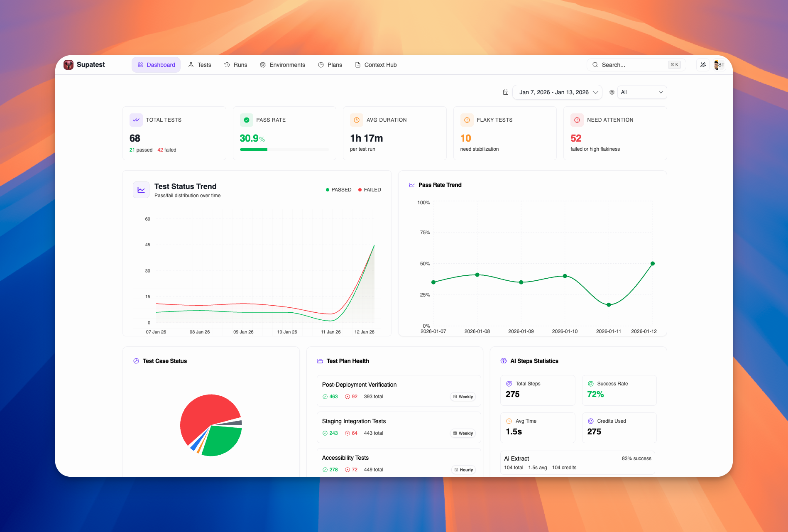Toggle the Hourly badge on Accessibility Tests
Screen dimensions: 788x532
click(x=463, y=470)
